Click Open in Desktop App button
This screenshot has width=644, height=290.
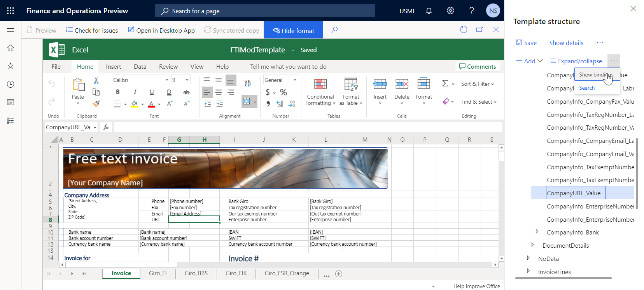[161, 30]
